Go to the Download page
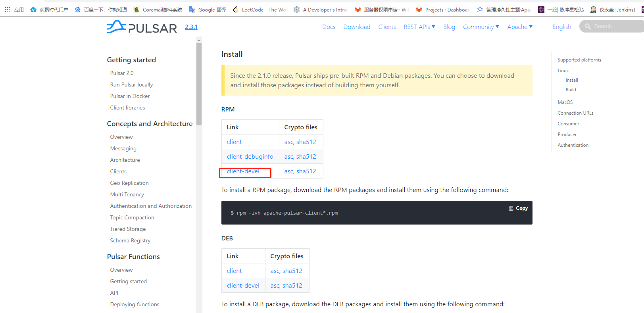The height and width of the screenshot is (313, 644). click(357, 27)
